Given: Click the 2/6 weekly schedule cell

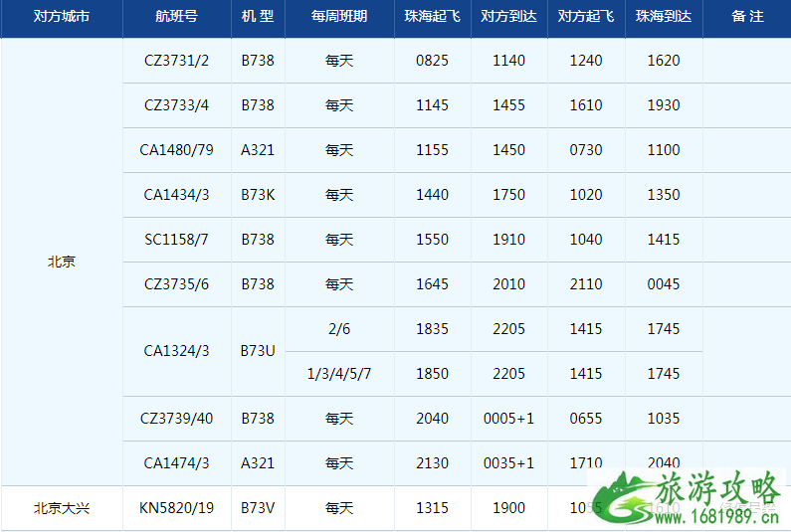Looking at the screenshot, I should point(339,329).
